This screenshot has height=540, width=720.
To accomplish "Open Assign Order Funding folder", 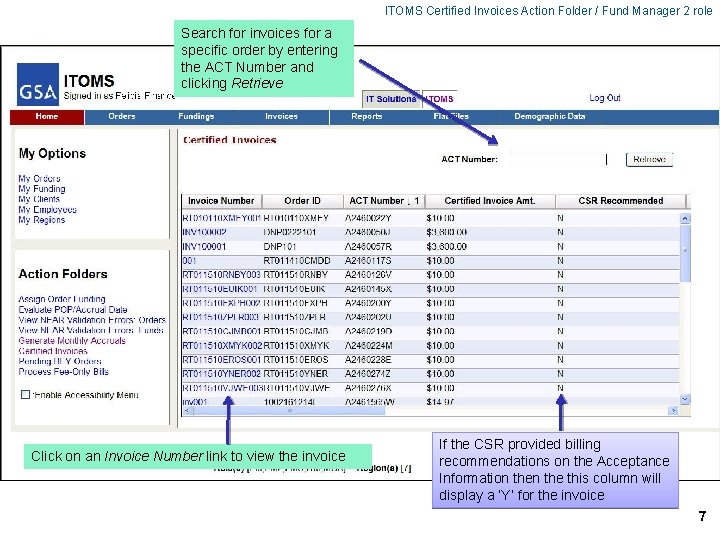I will pos(62,299).
